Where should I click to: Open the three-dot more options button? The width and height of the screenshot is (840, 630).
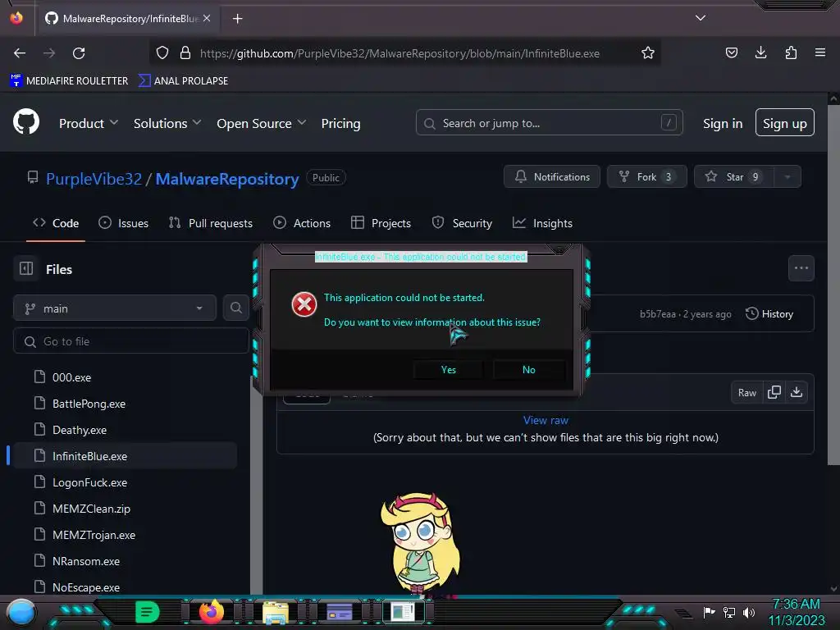click(801, 268)
